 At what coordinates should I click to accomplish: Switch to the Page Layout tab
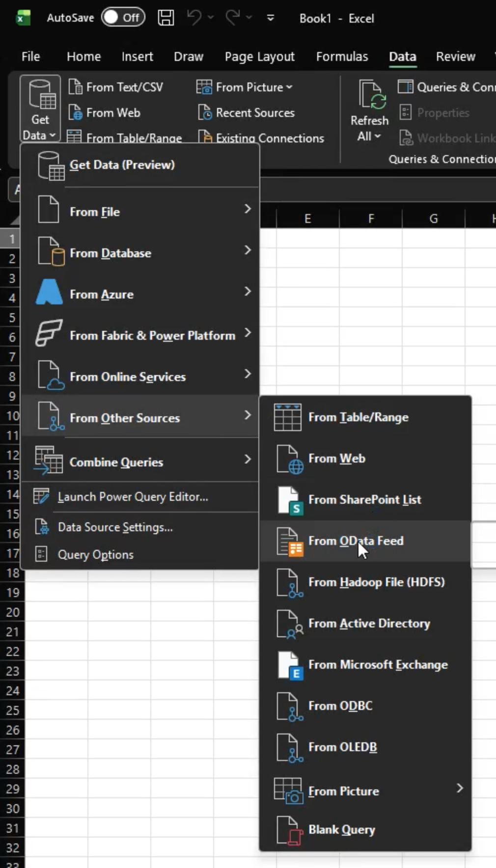pyautogui.click(x=260, y=56)
